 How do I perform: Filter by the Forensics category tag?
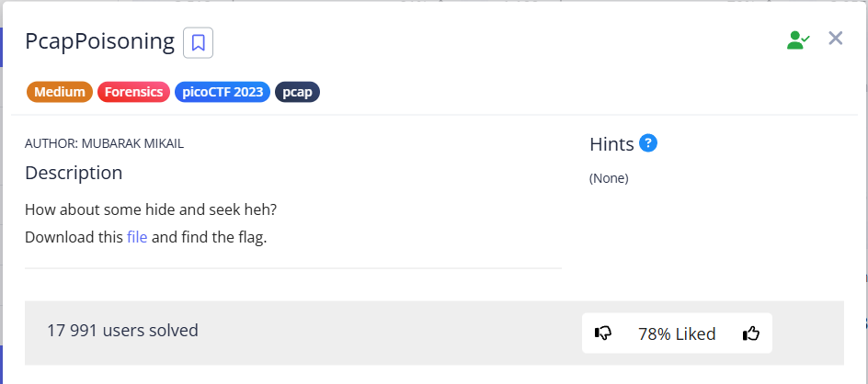click(x=133, y=92)
